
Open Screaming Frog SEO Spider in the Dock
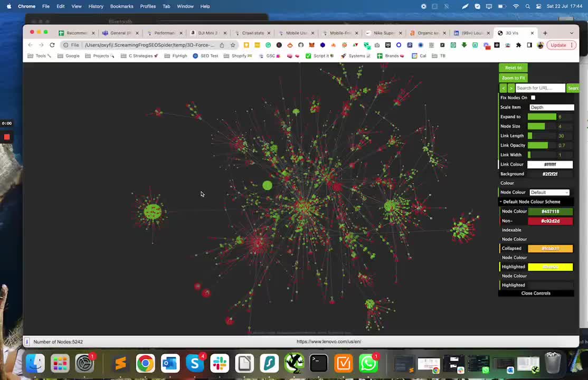click(x=294, y=363)
